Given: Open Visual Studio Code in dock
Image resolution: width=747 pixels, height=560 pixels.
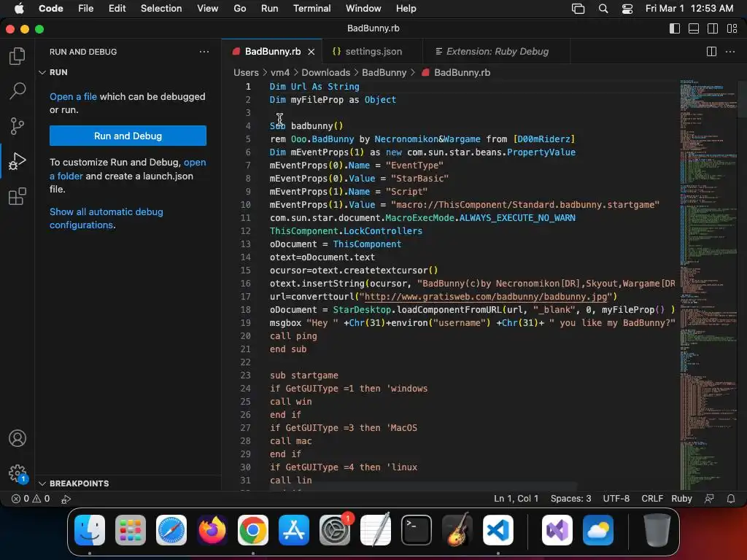Looking at the screenshot, I should (498, 529).
